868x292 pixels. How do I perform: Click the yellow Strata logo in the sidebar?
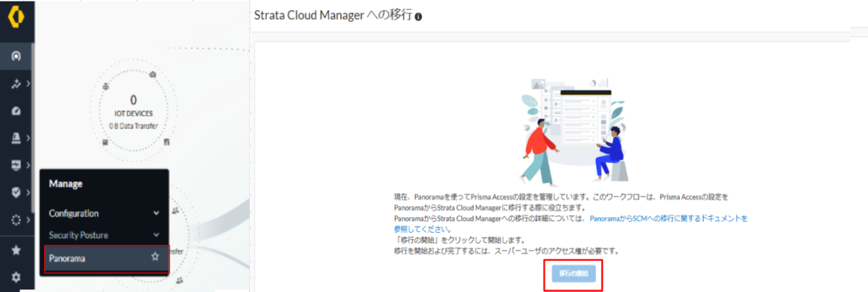pos(16,18)
